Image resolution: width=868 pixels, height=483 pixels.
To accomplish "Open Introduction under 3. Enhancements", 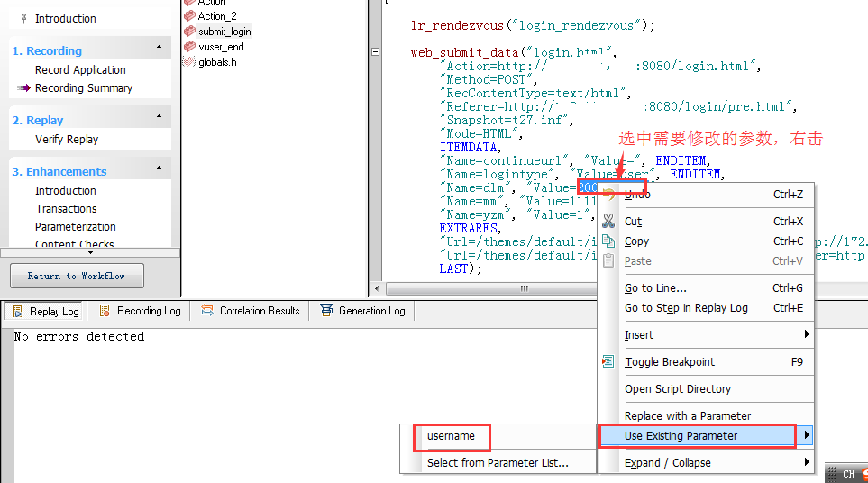I will 65,191.
